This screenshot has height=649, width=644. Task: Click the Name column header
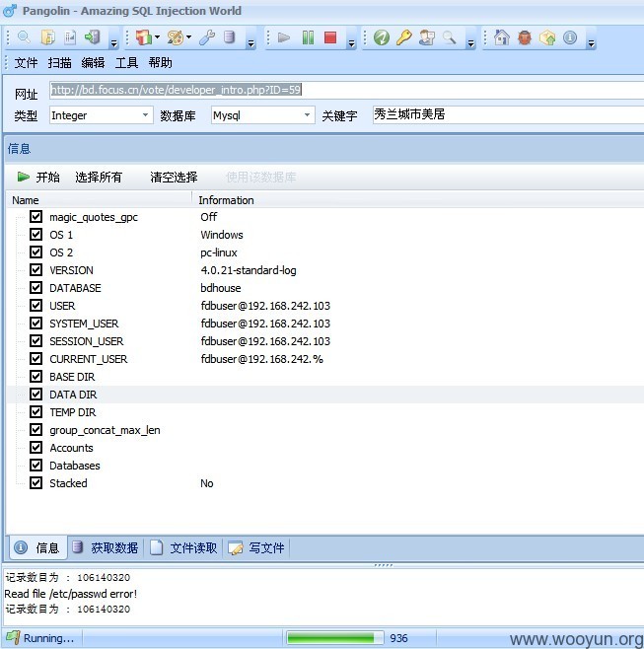tap(99, 200)
